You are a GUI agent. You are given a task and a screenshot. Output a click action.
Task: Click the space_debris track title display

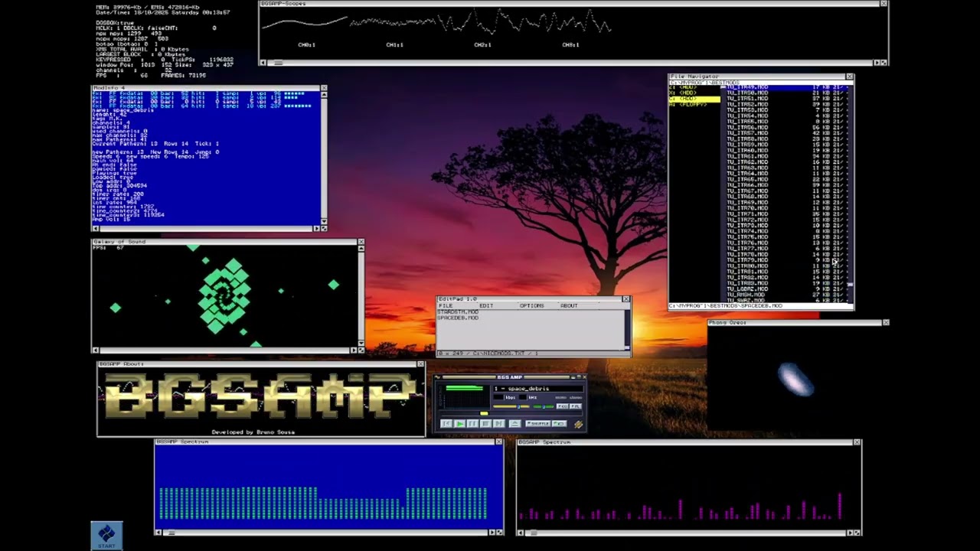(x=538, y=389)
